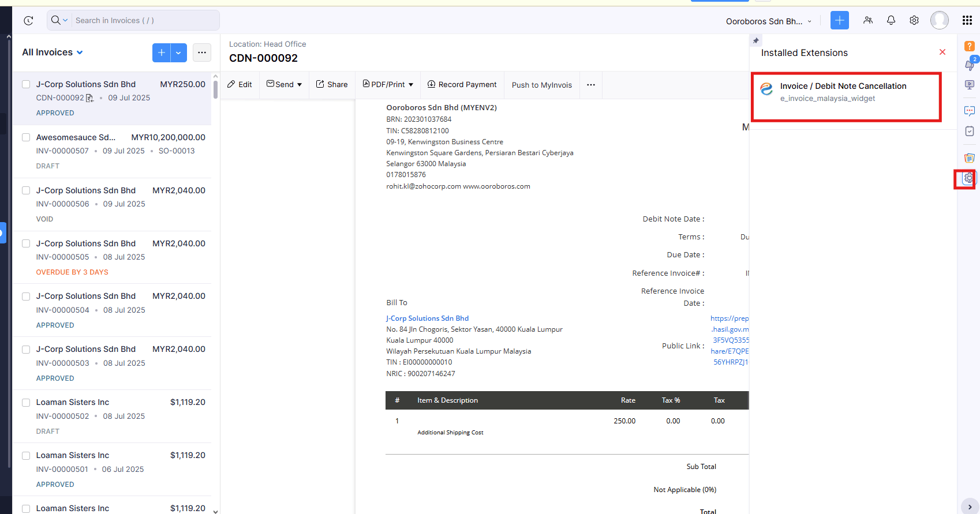The height and width of the screenshot is (514, 980).
Task: Open the recent activity history icon
Action: tap(28, 21)
